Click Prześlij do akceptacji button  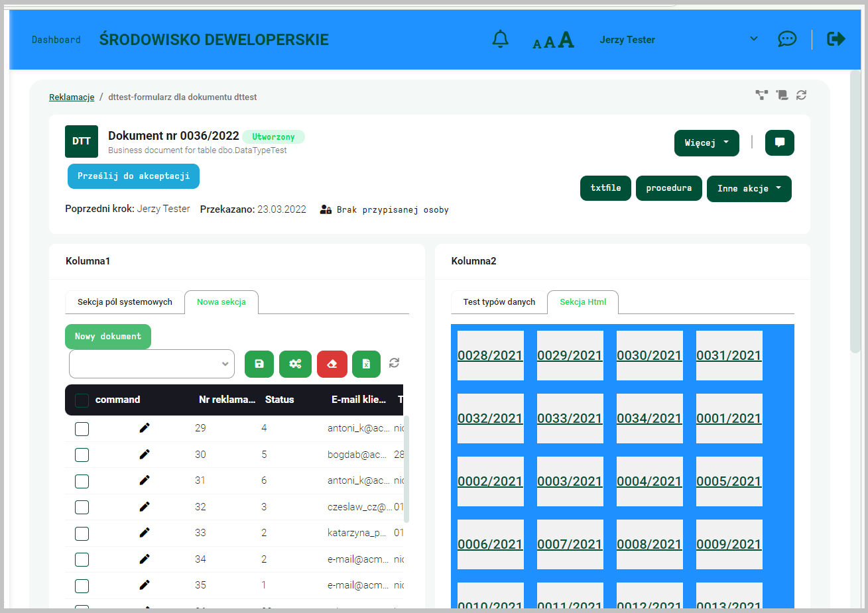click(x=133, y=176)
